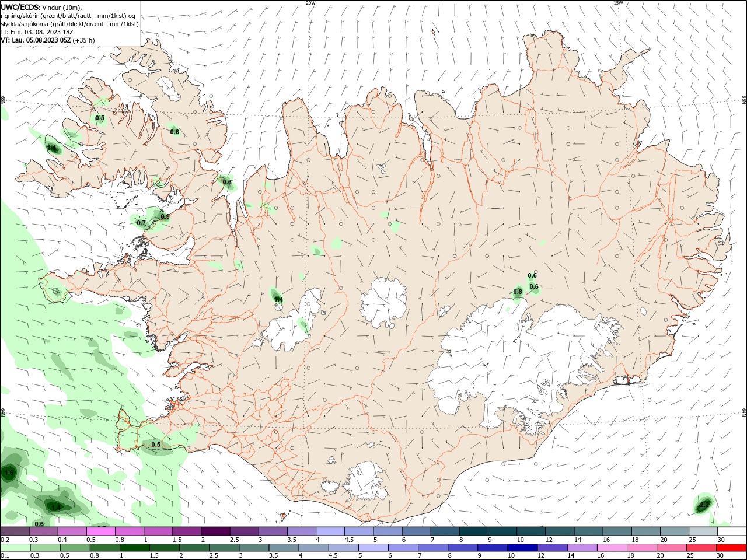This screenshot has width=747, height=560.
Task: Pick dark teal upper swatch between 8 and 9
Action: pyautogui.click(x=473, y=531)
